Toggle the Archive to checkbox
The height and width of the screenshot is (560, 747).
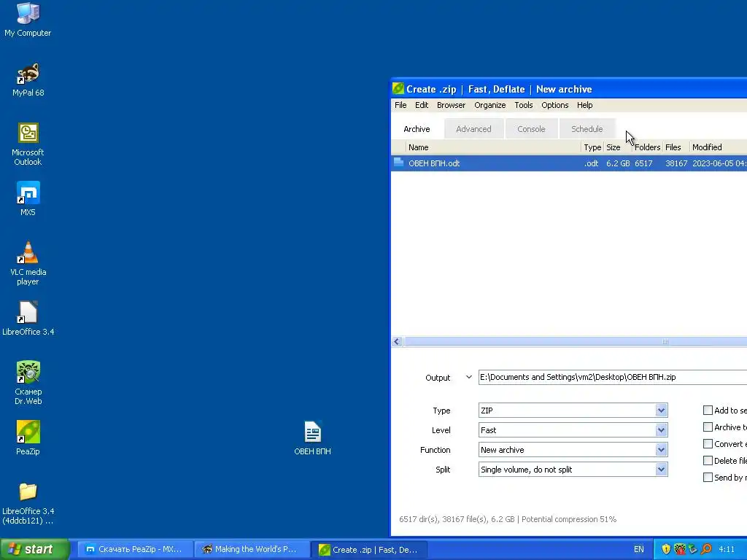[x=708, y=427]
